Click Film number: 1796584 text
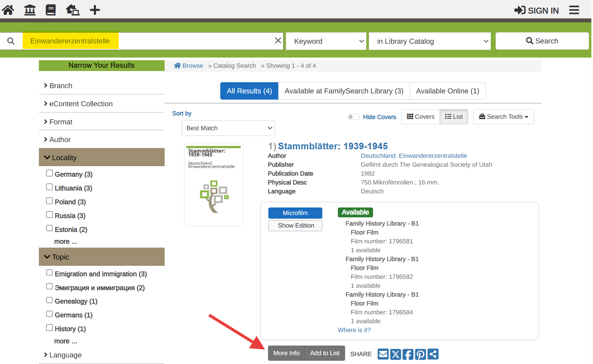 382,312
